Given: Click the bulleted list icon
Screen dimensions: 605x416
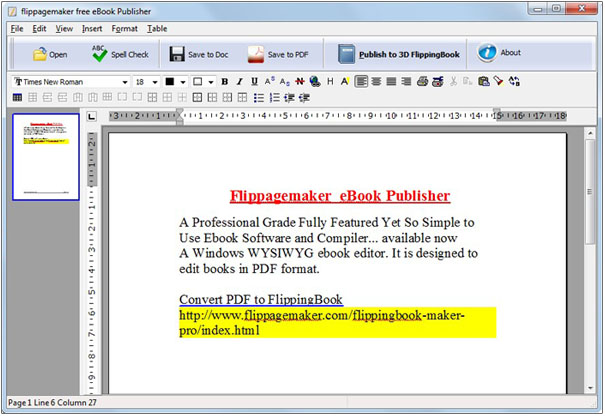Looking at the screenshot, I should point(259,97).
